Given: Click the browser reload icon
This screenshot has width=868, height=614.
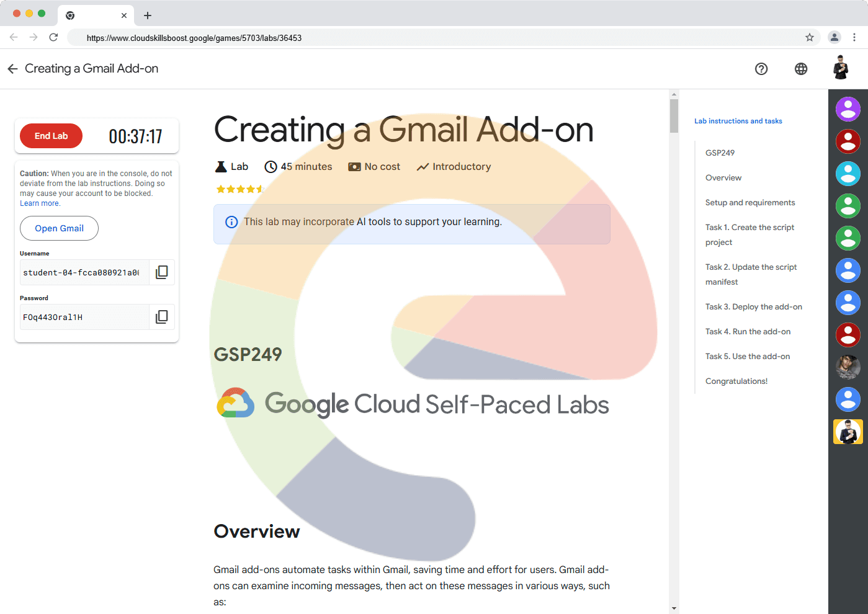Looking at the screenshot, I should coord(53,37).
